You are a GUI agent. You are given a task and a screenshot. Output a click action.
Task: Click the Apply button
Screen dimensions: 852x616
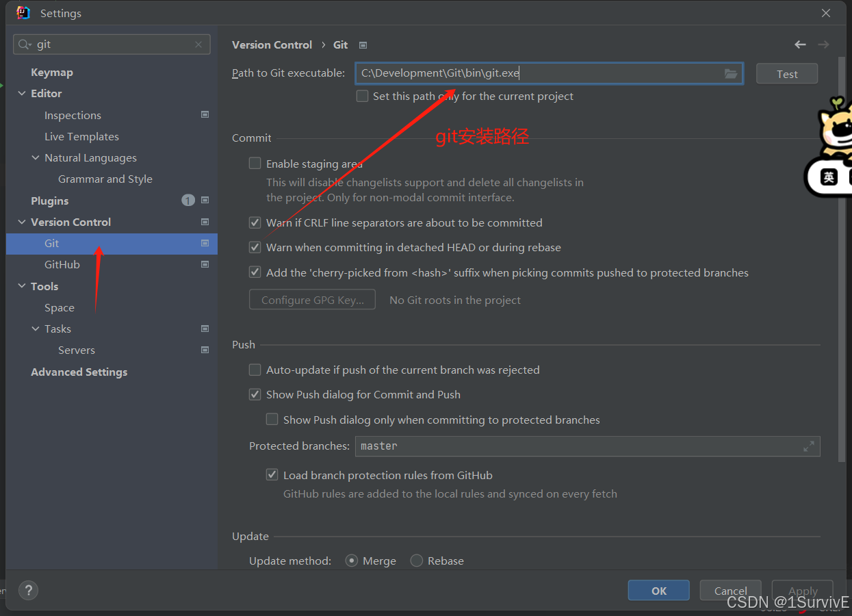802,591
